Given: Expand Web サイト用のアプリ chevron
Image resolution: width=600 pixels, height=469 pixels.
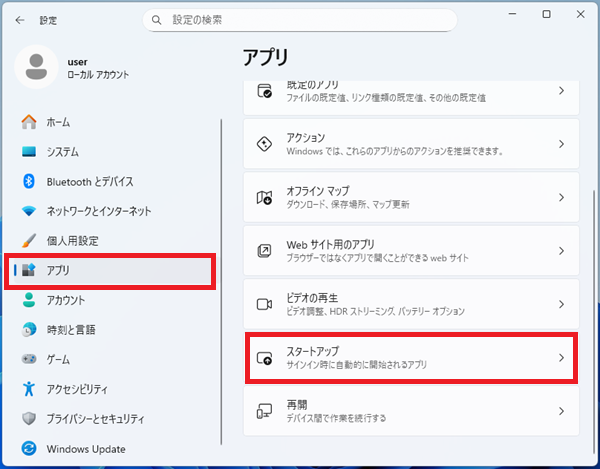Looking at the screenshot, I should coord(561,251).
